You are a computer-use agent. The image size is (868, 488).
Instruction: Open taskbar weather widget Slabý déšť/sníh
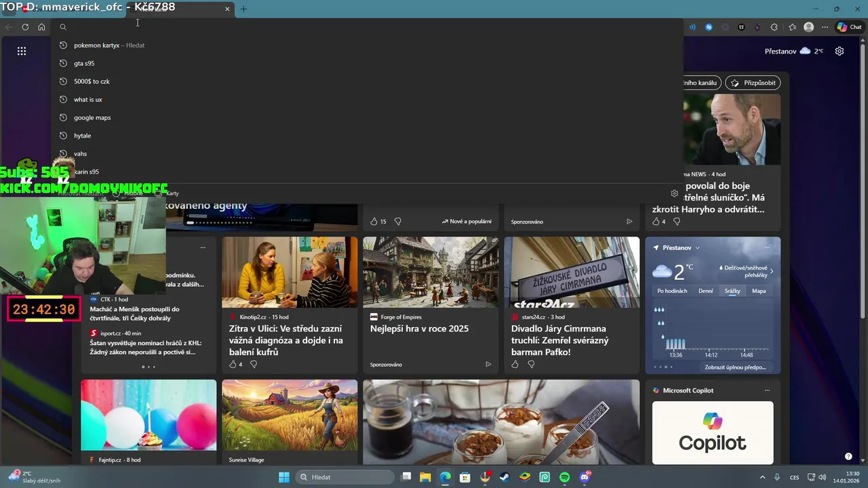point(34,477)
